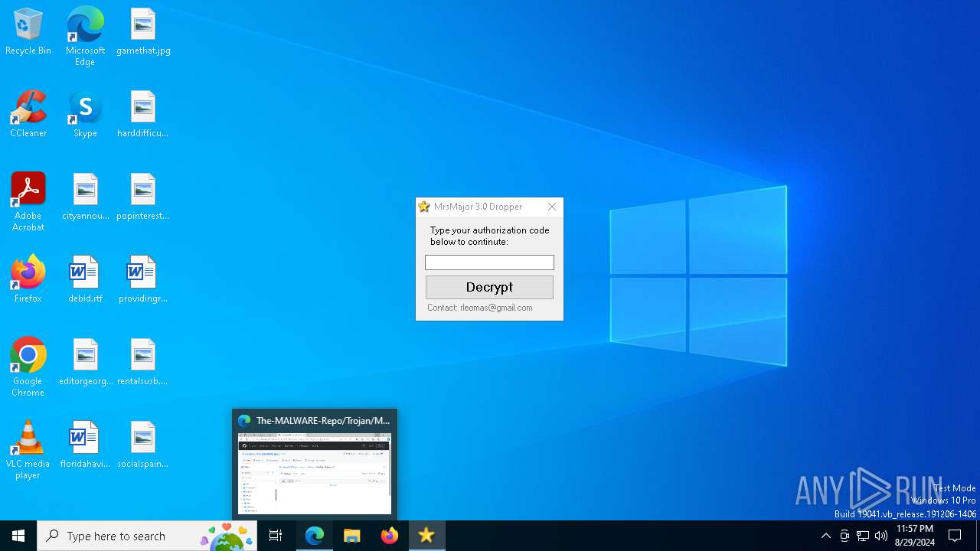The height and width of the screenshot is (551, 980).
Task: Select the editorgeorg... image file
Action: pyautogui.click(x=85, y=363)
